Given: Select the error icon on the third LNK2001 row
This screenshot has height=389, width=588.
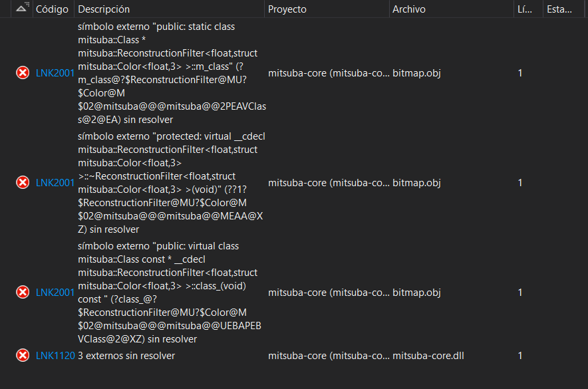Looking at the screenshot, I should pos(23,292).
